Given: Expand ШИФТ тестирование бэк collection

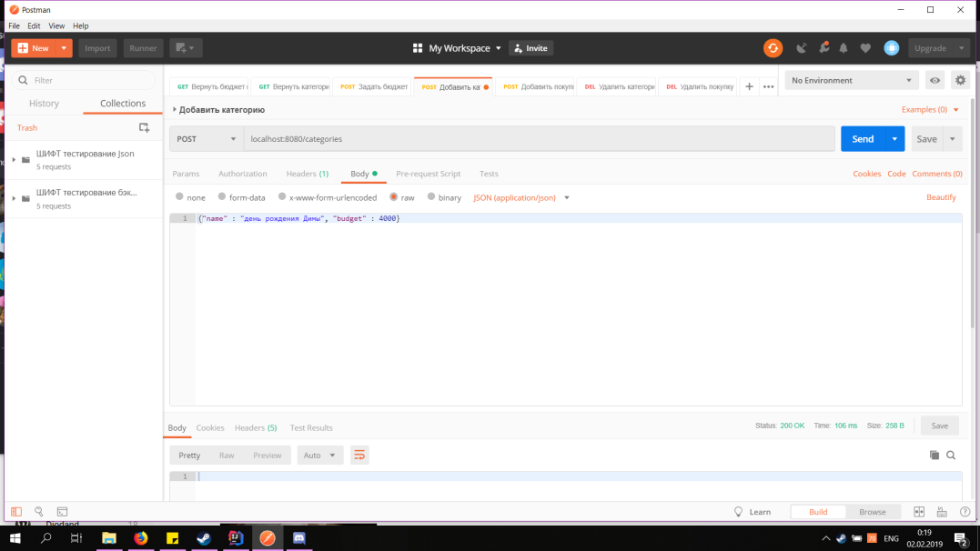Looking at the screenshot, I should click(14, 198).
